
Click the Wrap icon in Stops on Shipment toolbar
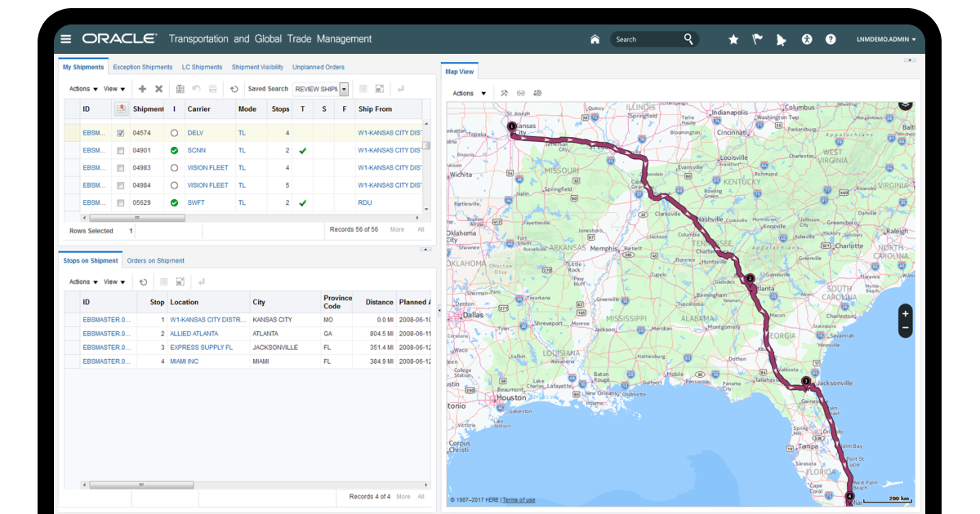[201, 281]
